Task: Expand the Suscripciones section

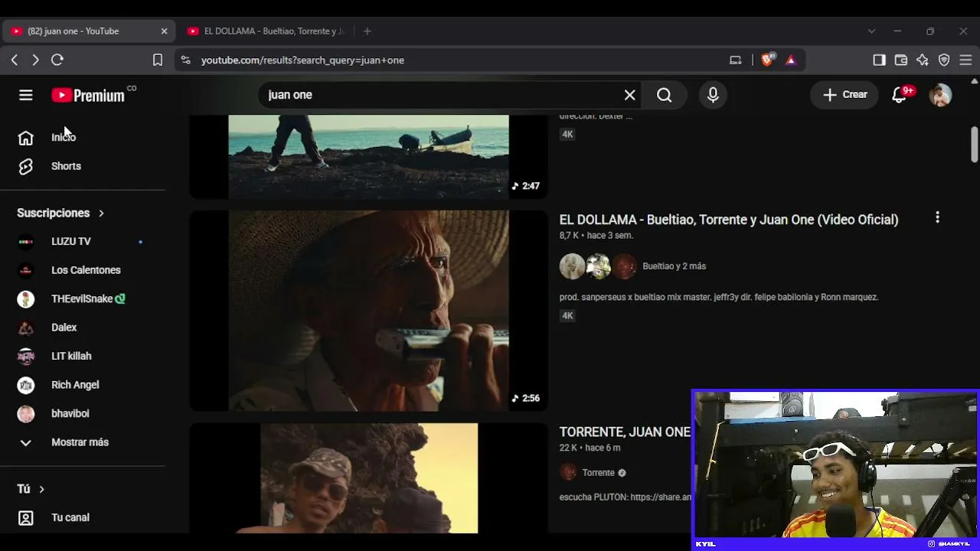Action: click(x=60, y=213)
